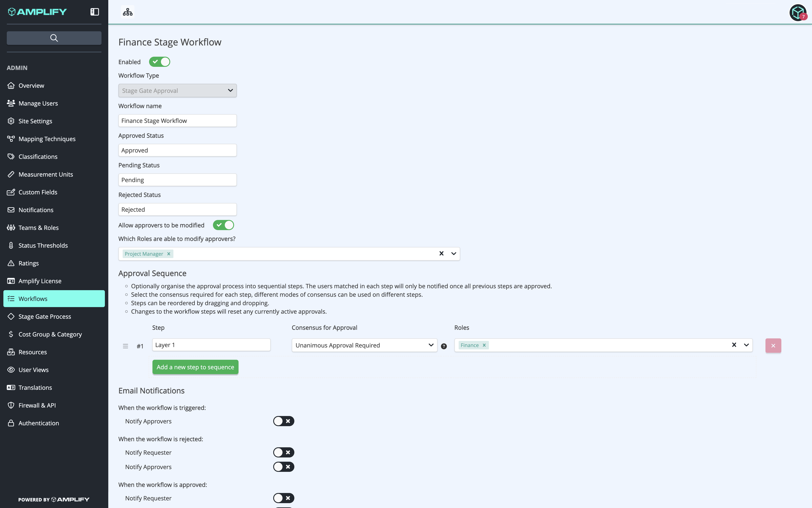Enable Notify Requester when workflow approved
Screen dimensions: 812x508
(284, 498)
